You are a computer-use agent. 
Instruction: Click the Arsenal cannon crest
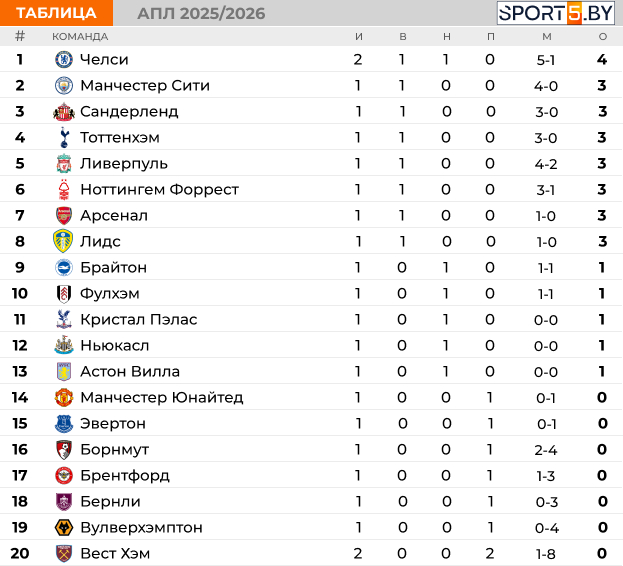pyautogui.click(x=64, y=216)
